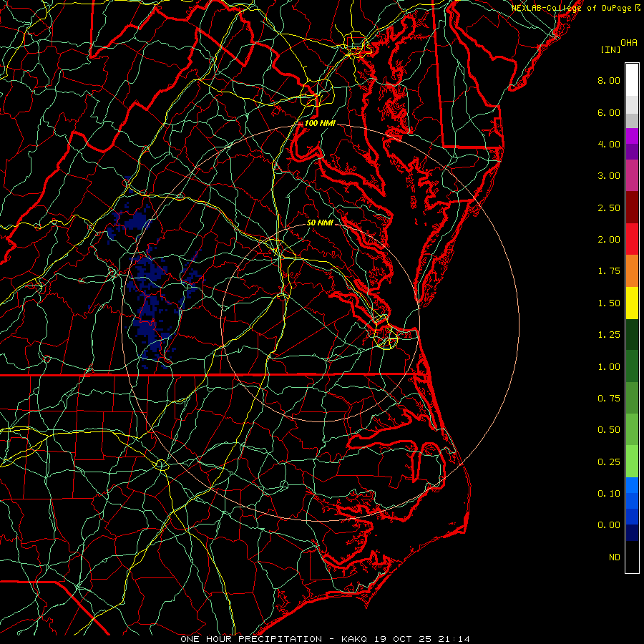Click the 0.75 legend value
This screenshot has height=644, width=644.
609,399
